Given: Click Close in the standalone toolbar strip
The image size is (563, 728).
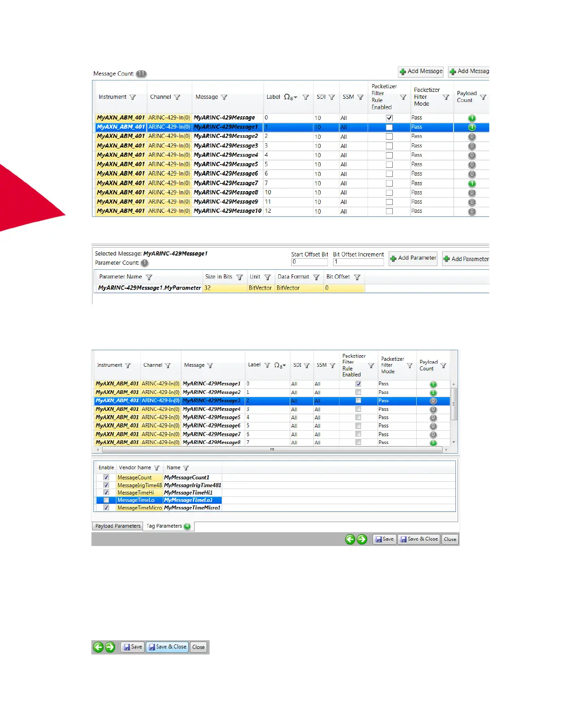Looking at the screenshot, I should (198, 647).
